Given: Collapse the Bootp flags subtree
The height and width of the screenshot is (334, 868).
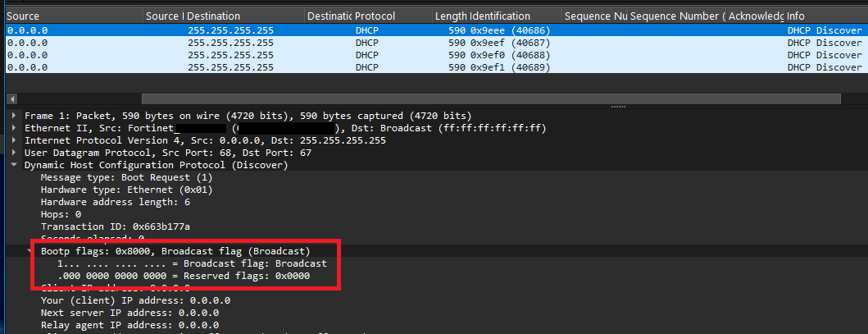Looking at the screenshot, I should coord(30,251).
